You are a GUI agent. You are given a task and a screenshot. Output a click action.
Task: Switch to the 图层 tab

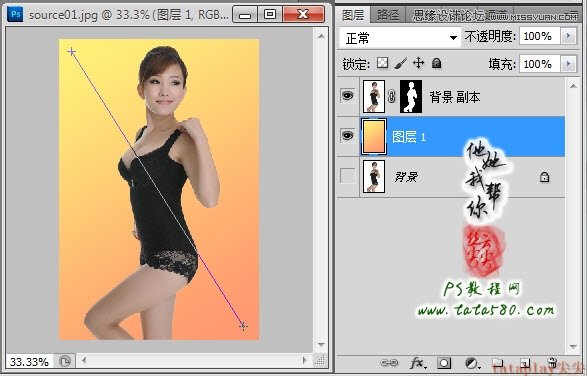[x=353, y=15]
